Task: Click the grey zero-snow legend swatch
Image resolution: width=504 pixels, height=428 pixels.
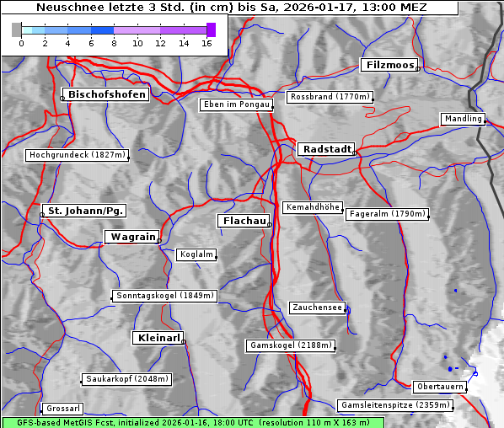Action: point(16,29)
